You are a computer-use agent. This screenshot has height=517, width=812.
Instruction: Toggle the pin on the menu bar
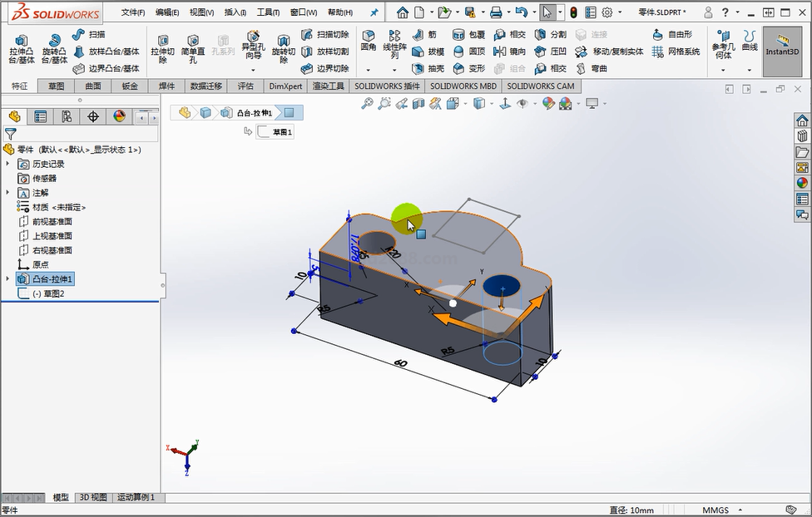pos(374,12)
